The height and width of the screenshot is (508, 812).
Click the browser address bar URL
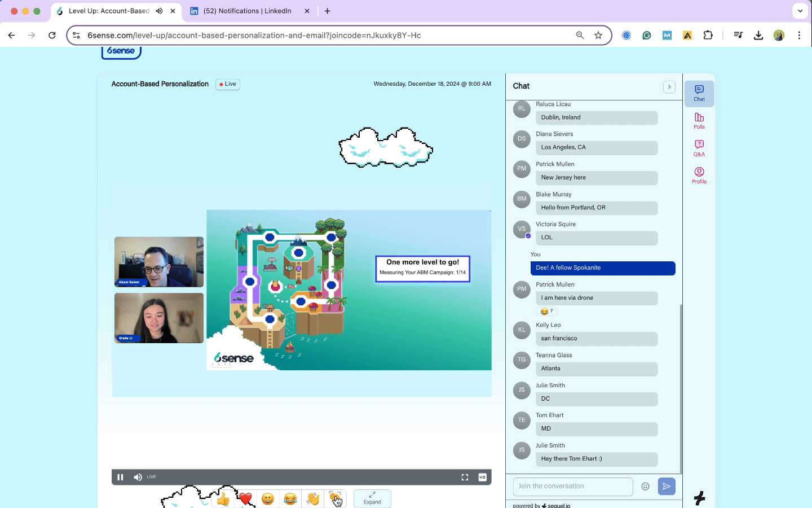[254, 35]
